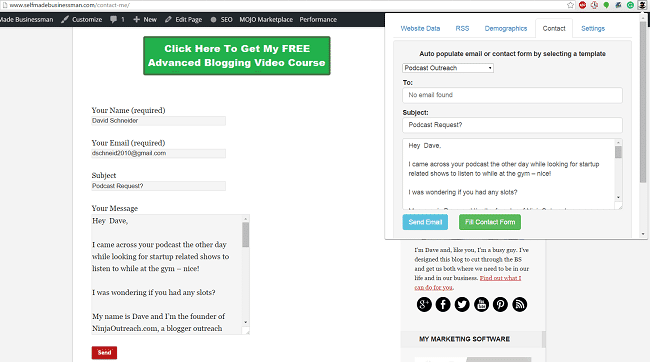The height and width of the screenshot is (362, 650).
Task: Click page Subject input field
Action: (158, 186)
